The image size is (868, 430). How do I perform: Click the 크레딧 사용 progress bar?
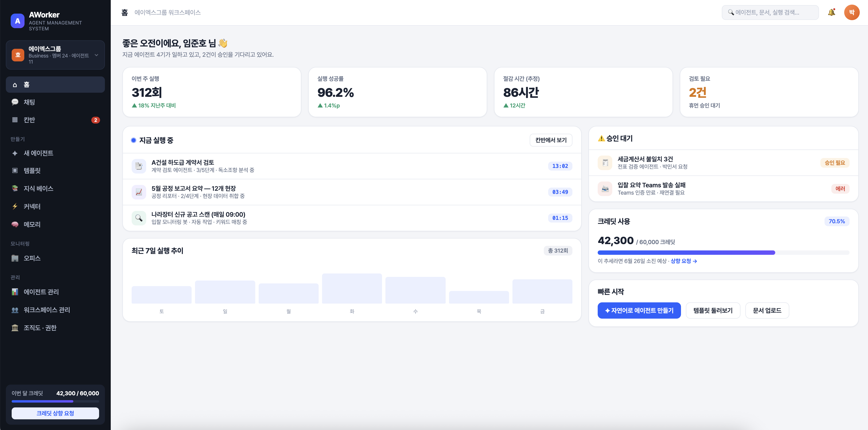pos(723,253)
